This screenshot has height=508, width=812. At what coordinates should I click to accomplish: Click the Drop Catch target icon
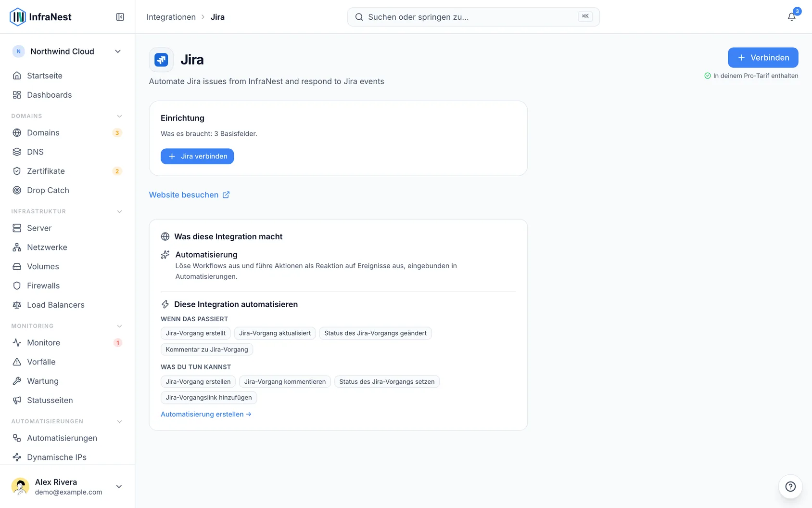point(17,190)
